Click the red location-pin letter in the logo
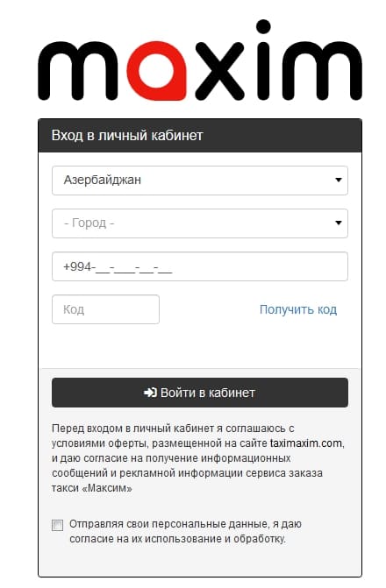This screenshot has width=386, height=588. pyautogui.click(x=157, y=70)
